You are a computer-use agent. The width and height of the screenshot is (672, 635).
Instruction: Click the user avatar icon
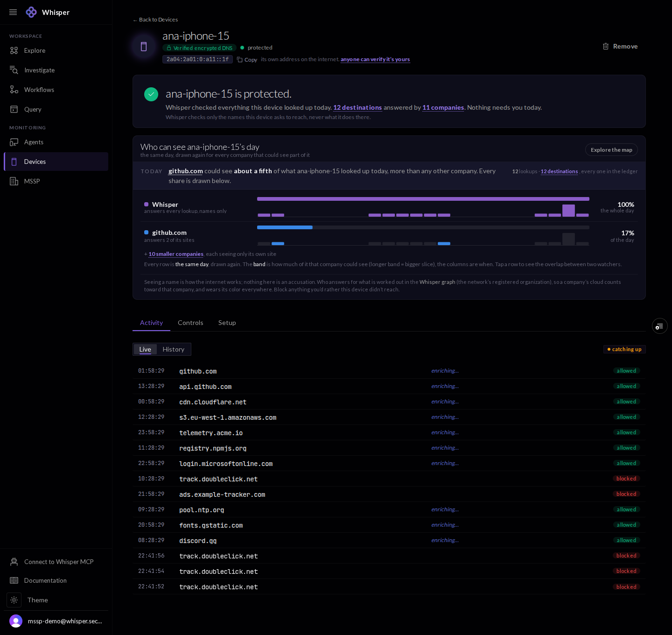click(x=16, y=621)
